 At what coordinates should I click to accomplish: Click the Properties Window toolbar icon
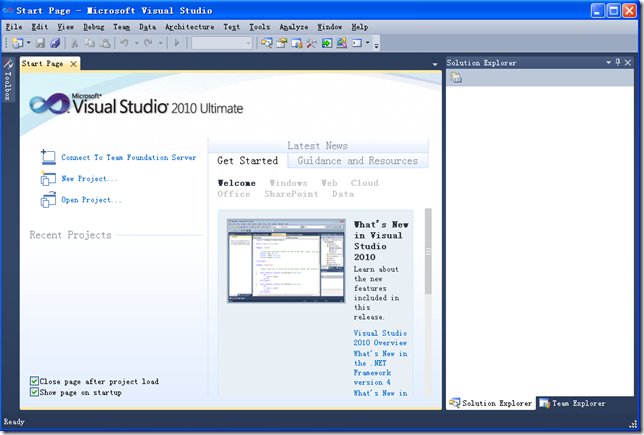282,43
